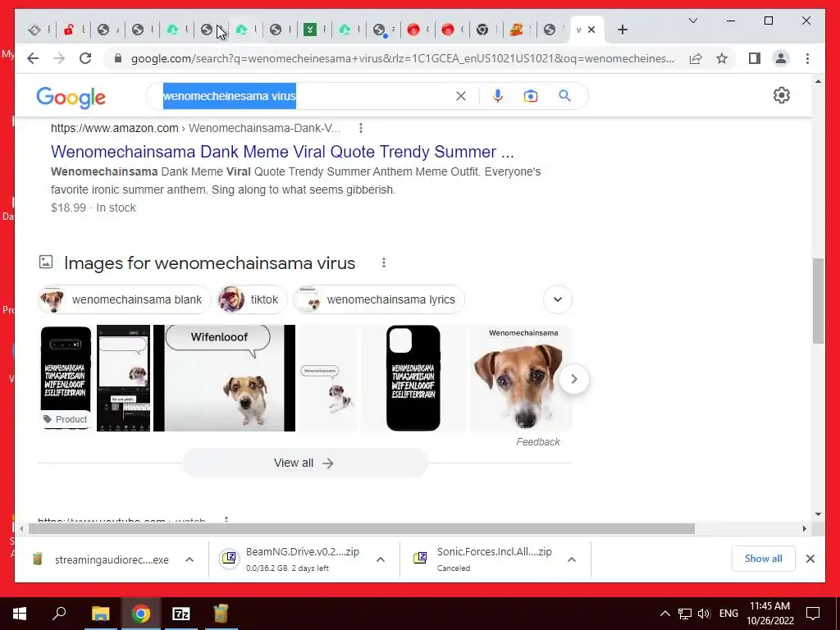Open volume control in system tray

(704, 614)
